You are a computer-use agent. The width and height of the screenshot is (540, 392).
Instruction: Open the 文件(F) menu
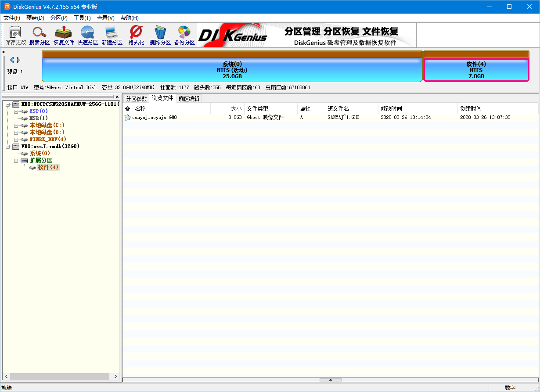pyautogui.click(x=12, y=18)
